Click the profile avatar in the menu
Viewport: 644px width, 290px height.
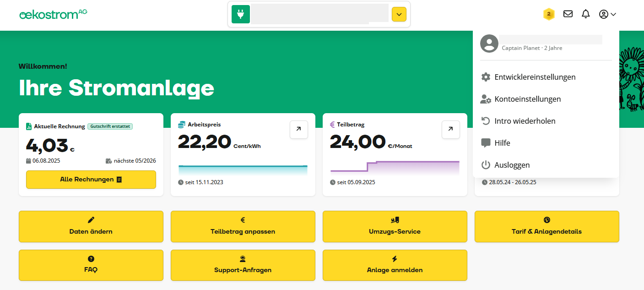pos(489,44)
